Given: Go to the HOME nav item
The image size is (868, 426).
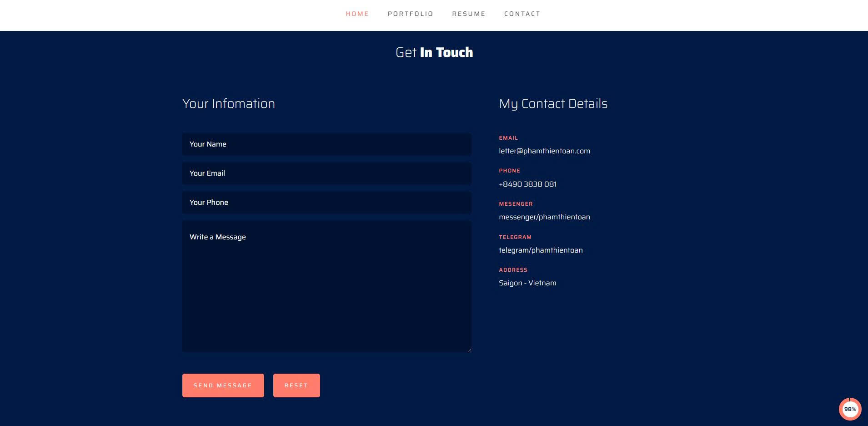Looking at the screenshot, I should [357, 14].
